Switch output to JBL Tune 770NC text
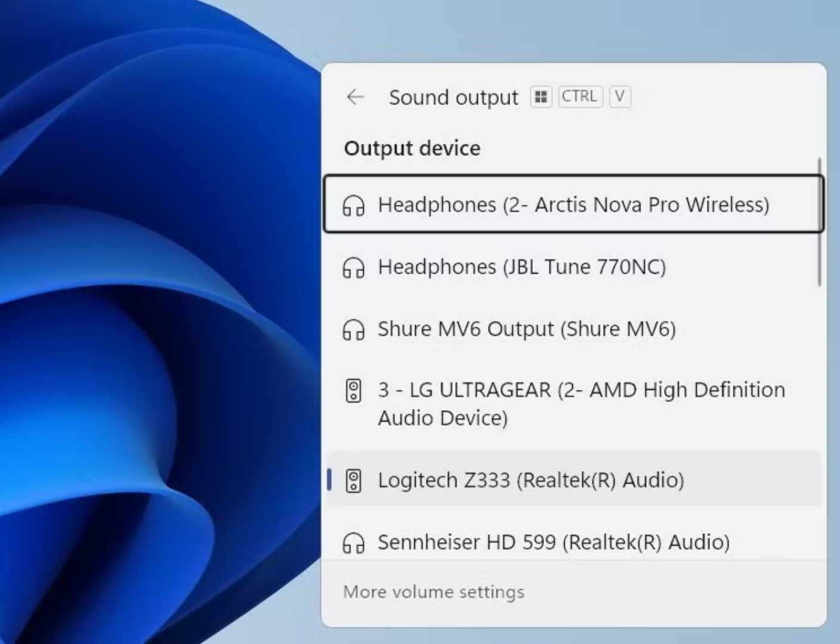 521,267
